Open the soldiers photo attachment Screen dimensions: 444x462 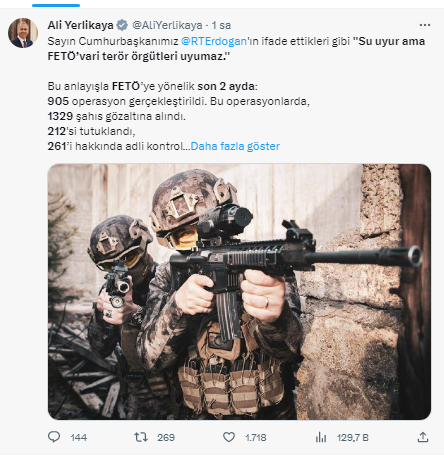pyautogui.click(x=239, y=292)
